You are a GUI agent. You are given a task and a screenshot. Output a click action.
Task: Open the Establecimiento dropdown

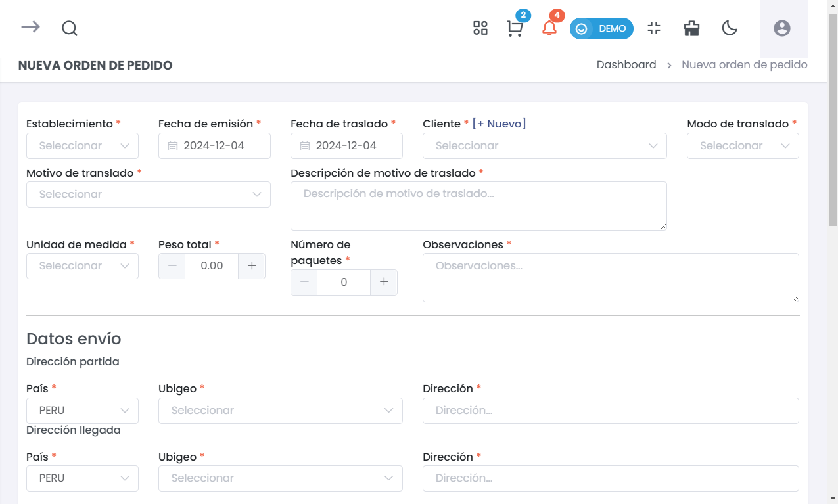click(82, 145)
